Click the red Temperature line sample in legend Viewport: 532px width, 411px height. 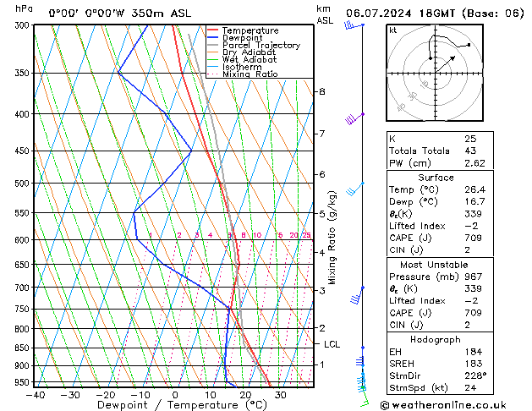[x=212, y=30]
